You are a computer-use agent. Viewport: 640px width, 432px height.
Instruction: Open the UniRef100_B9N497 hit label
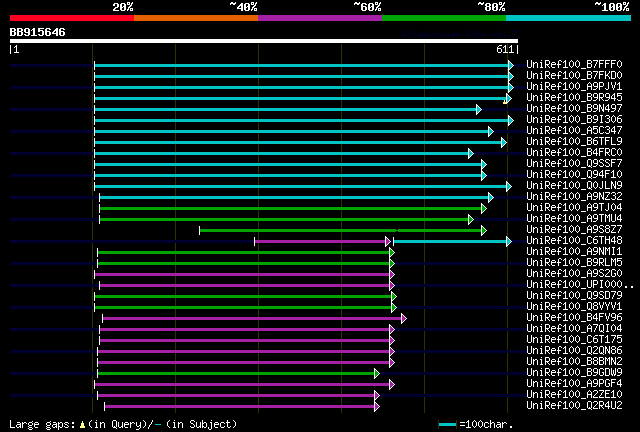click(574, 109)
